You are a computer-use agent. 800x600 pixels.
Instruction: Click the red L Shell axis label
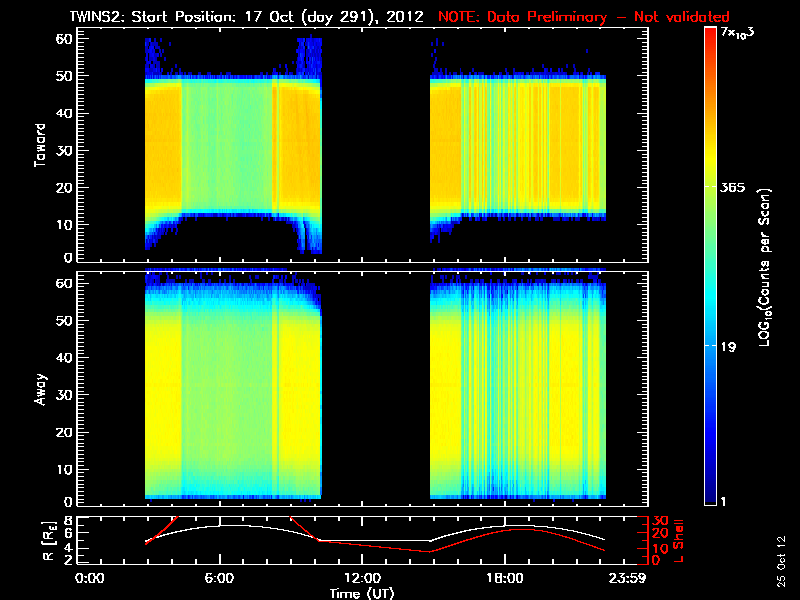pos(679,541)
